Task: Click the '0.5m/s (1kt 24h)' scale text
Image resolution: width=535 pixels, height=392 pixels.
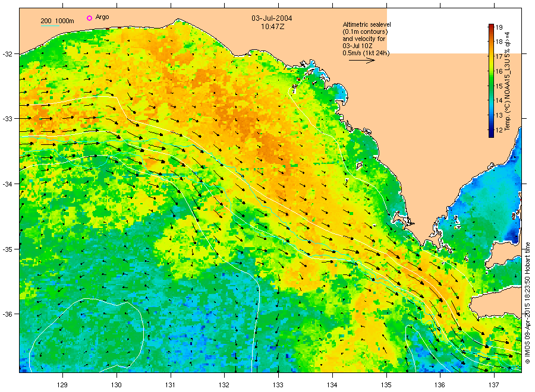Action: coord(366,53)
